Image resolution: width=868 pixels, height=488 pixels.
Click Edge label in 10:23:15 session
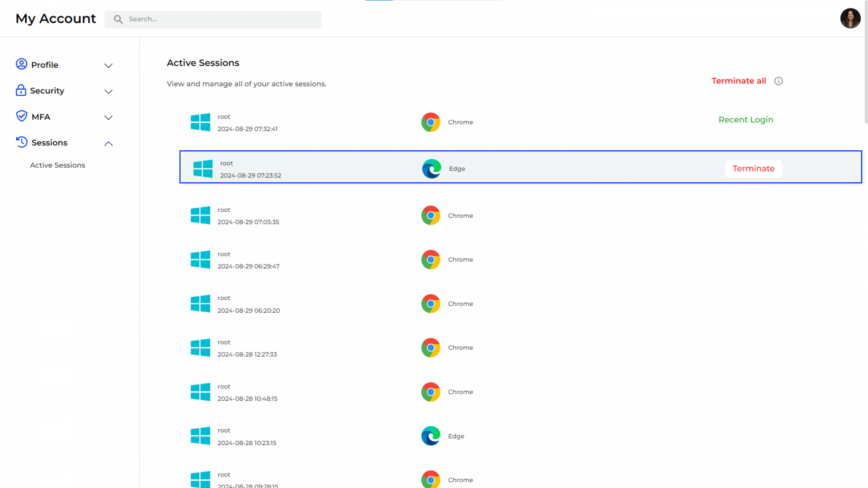456,436
